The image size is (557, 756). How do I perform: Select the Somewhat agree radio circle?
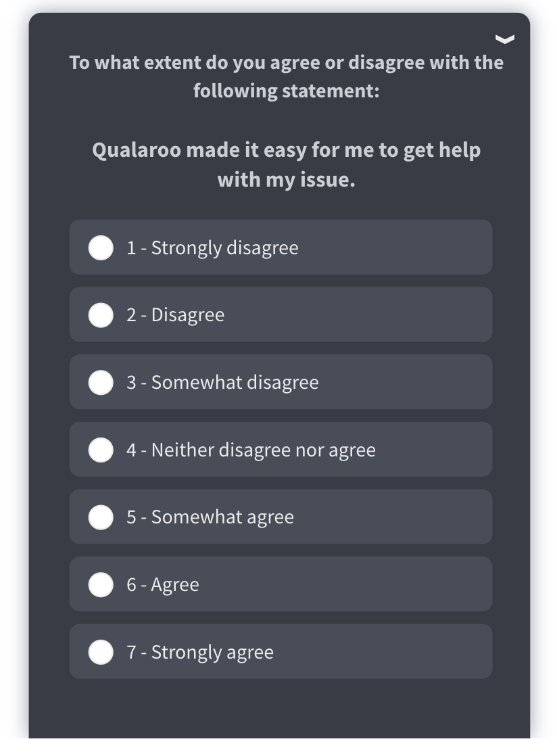101,517
